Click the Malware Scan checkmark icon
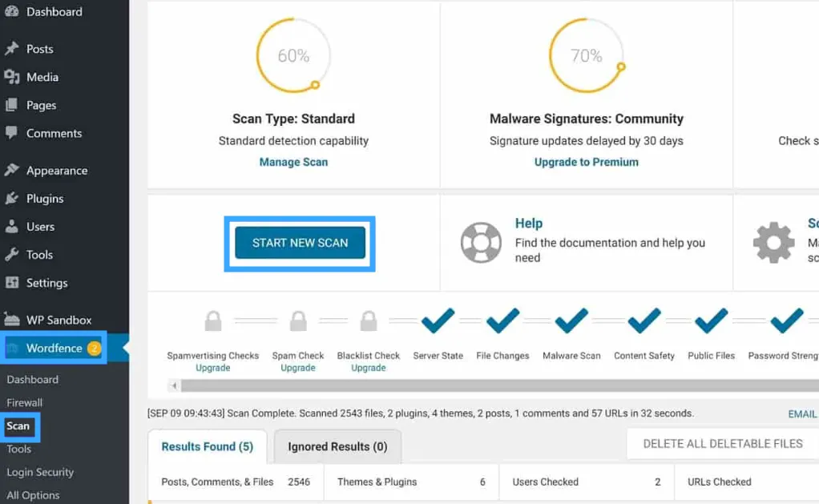 pyautogui.click(x=571, y=321)
